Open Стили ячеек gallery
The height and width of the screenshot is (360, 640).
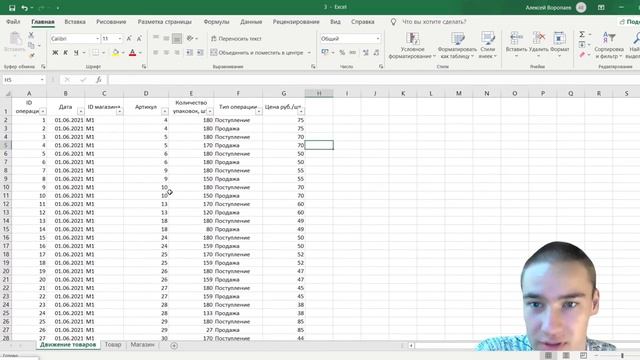pos(487,45)
